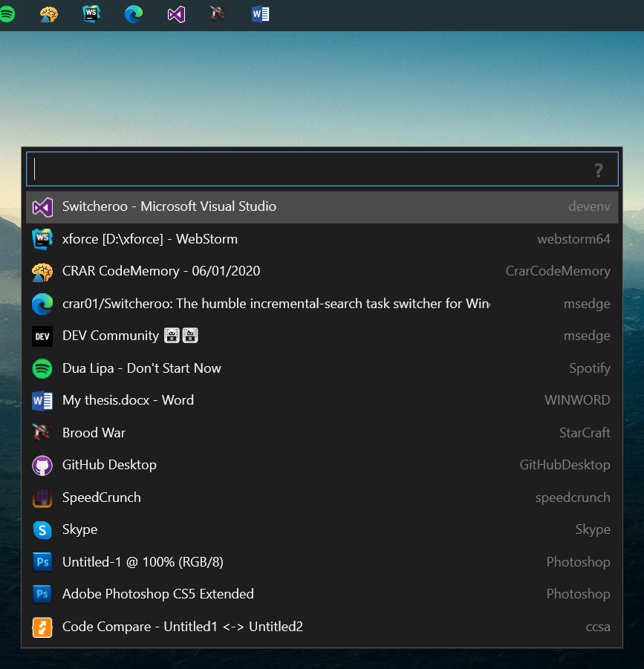This screenshot has width=644, height=669.
Task: Click the ccsa process label
Action: click(x=598, y=627)
